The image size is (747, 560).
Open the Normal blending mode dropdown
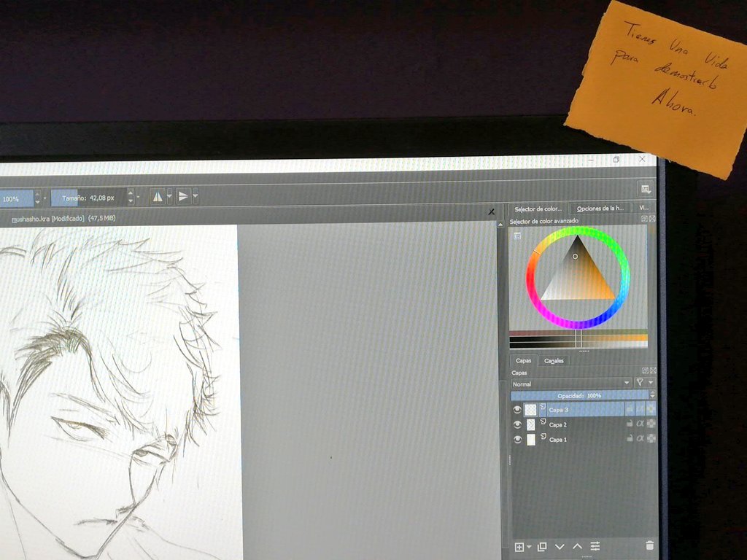[570, 384]
